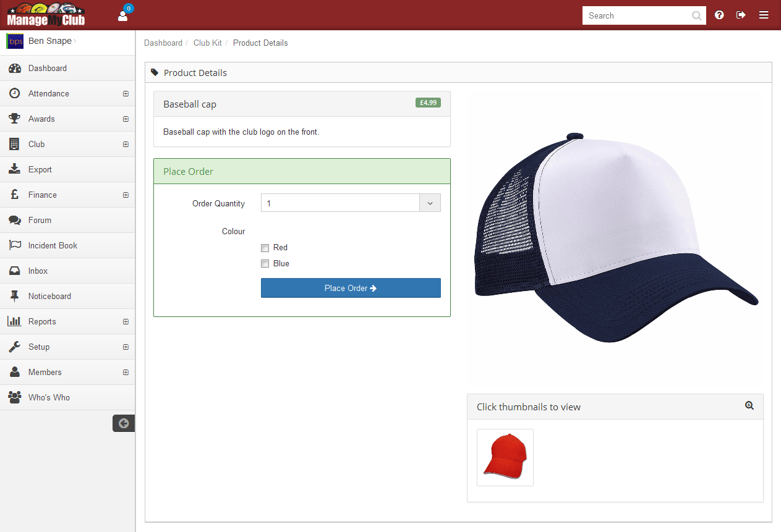Click the Noticeboard pushpin icon
The width and height of the screenshot is (781, 532).
(x=15, y=296)
